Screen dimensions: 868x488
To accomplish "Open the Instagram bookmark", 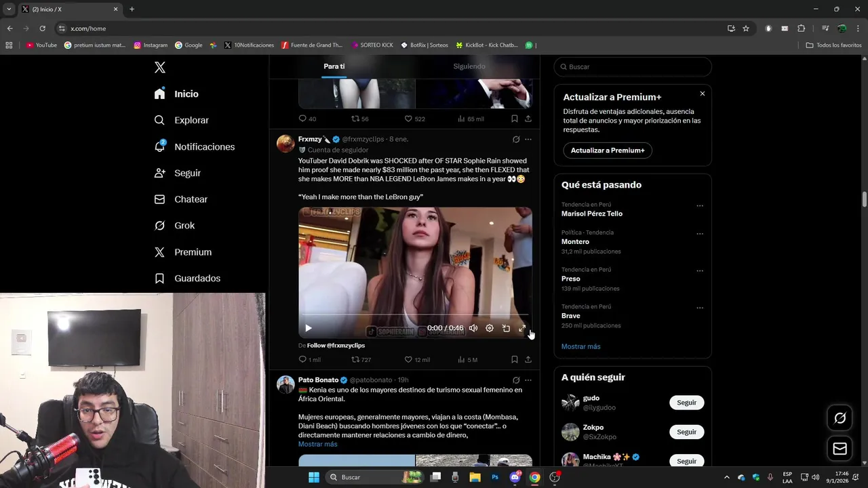I will click(151, 45).
